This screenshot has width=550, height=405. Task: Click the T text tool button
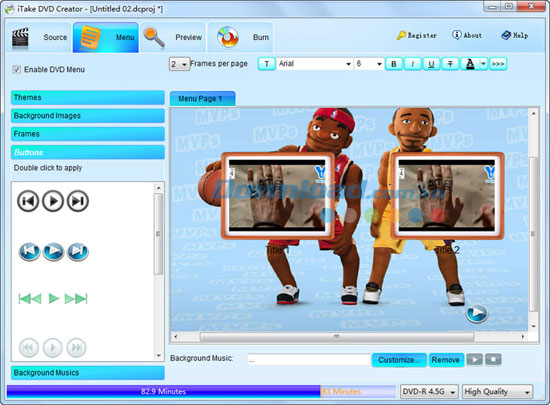tap(267, 64)
